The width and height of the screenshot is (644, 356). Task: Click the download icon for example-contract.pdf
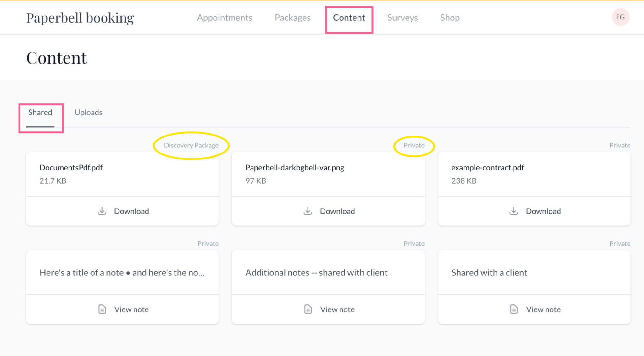tap(514, 211)
